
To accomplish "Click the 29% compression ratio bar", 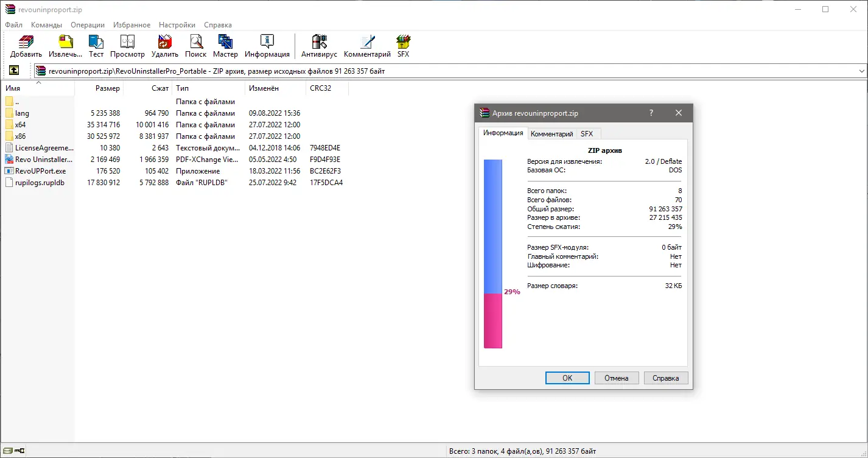I will pos(492,320).
